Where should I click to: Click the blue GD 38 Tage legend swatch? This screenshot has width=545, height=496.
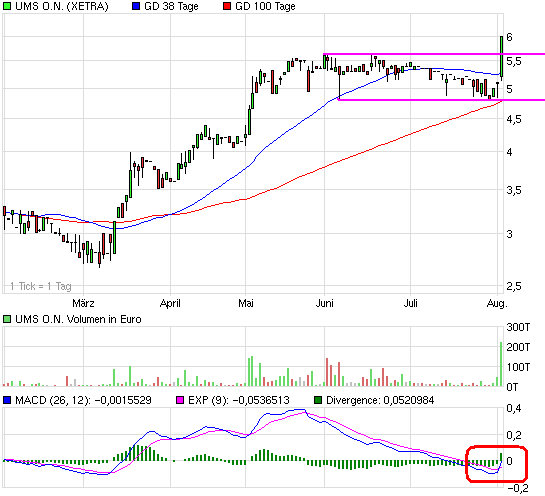click(136, 6)
